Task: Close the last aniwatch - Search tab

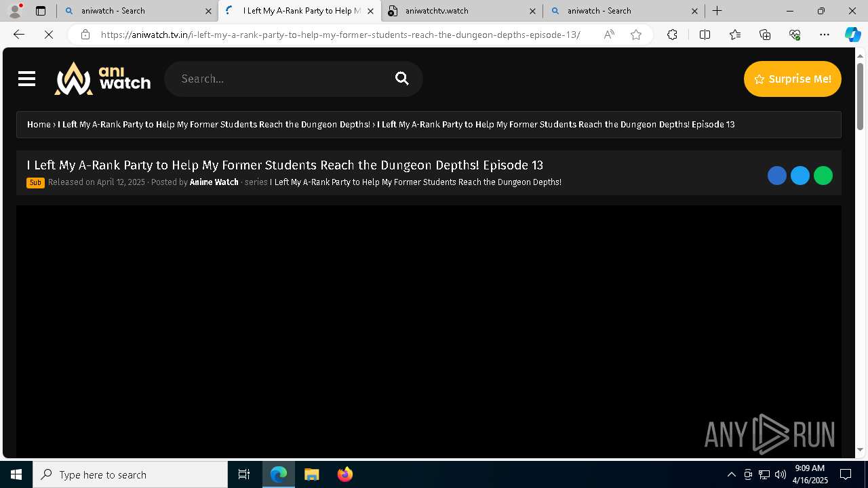Action: tap(694, 11)
